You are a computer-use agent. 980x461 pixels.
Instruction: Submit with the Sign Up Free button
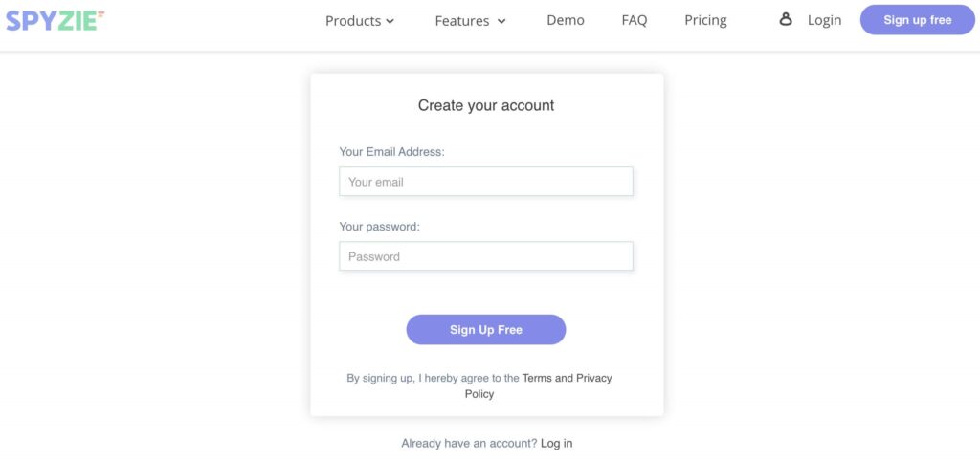[486, 330]
